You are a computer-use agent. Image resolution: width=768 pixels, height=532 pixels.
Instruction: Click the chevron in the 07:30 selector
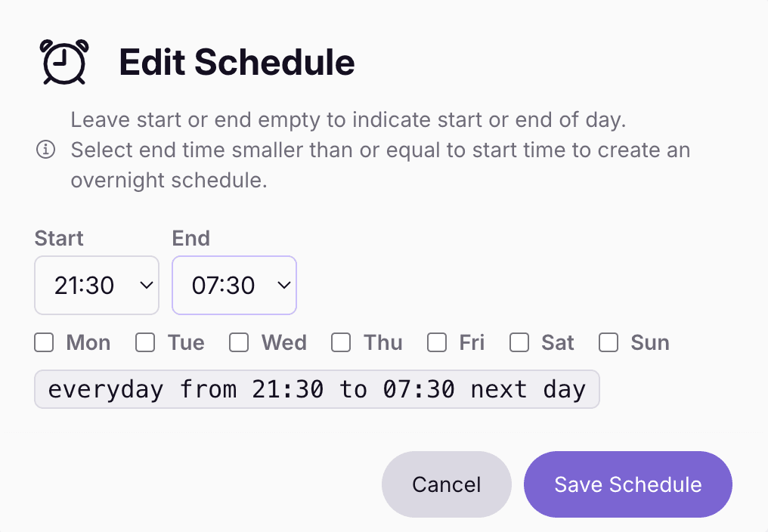click(x=284, y=285)
